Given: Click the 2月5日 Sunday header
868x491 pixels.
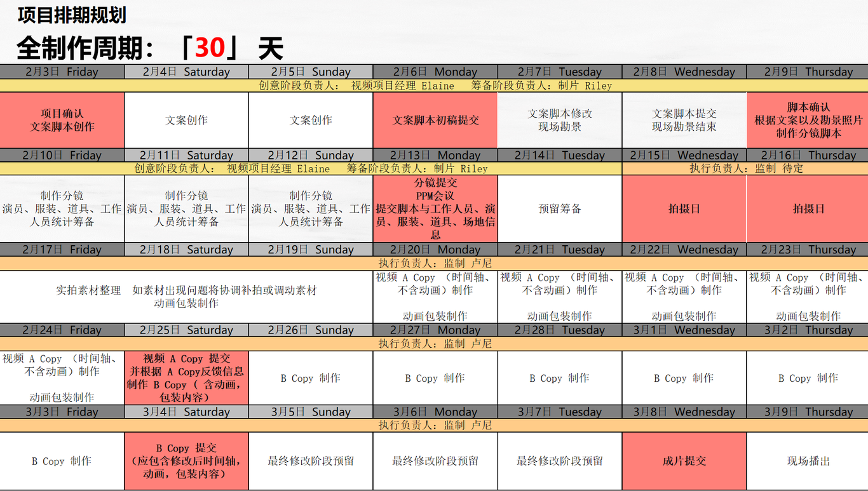Looking at the screenshot, I should [311, 72].
